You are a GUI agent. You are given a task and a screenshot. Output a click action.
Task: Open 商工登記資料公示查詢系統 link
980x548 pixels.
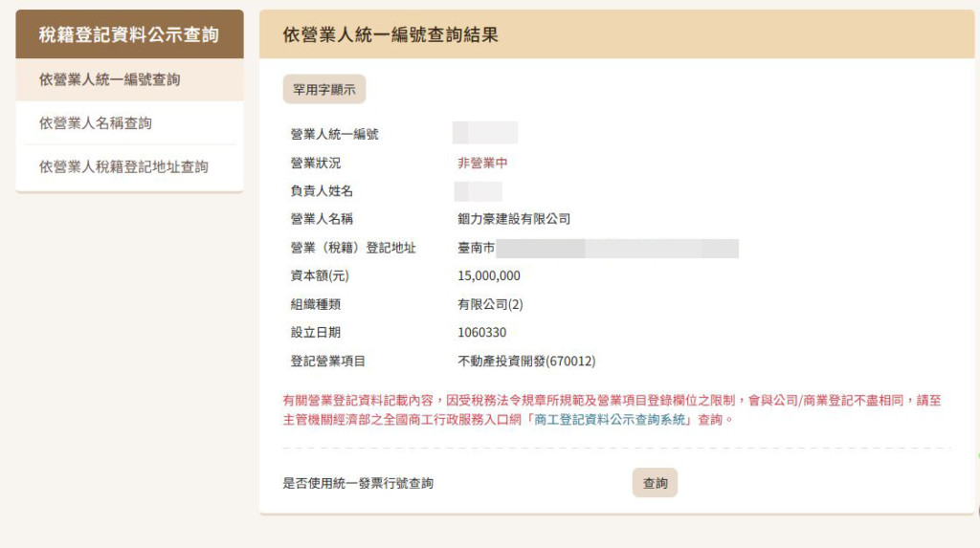(611, 419)
